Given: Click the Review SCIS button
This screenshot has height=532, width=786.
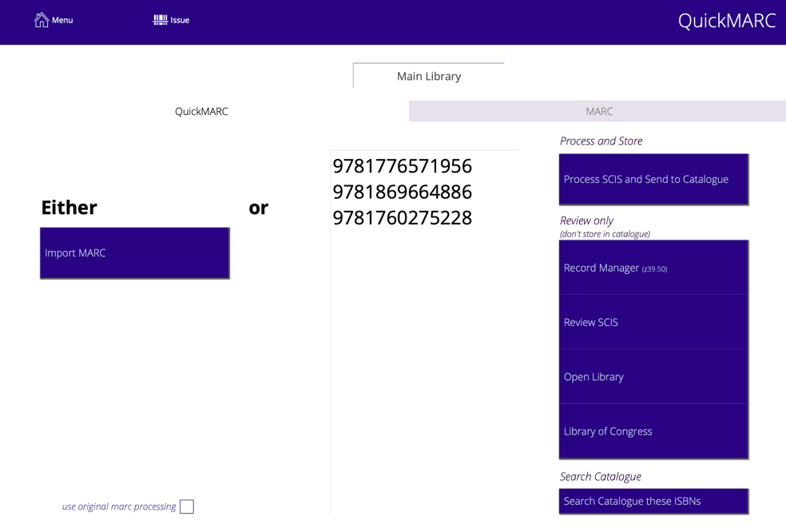Looking at the screenshot, I should tap(653, 323).
